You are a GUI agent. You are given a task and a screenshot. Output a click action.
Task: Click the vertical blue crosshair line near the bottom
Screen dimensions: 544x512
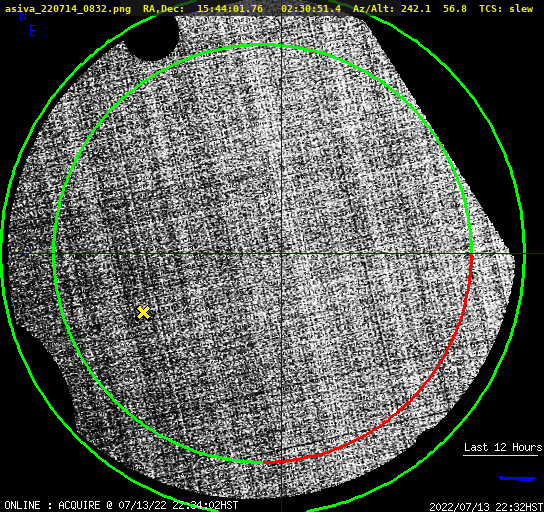(x=281, y=486)
